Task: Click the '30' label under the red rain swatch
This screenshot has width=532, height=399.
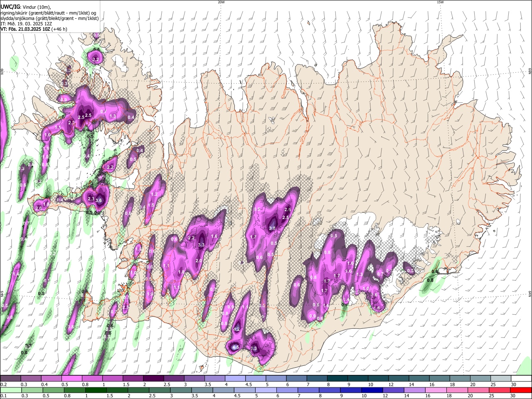Action: 513,396
